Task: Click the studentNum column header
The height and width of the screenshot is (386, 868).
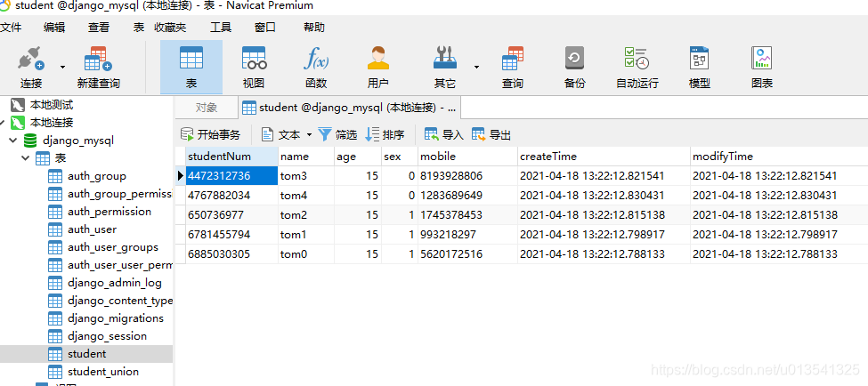Action: pyautogui.click(x=231, y=157)
